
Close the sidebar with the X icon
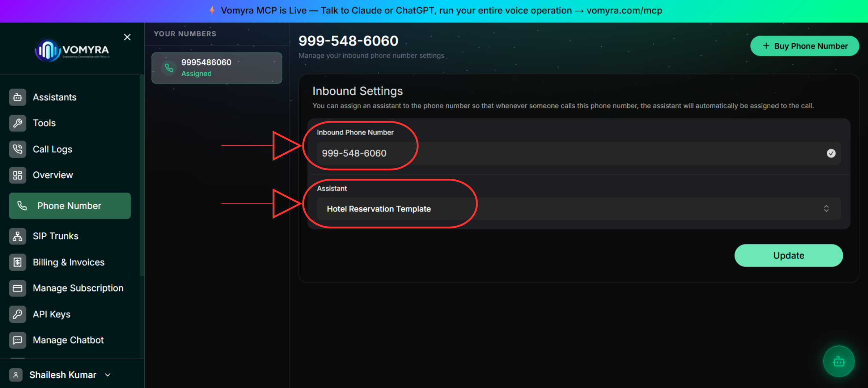click(x=127, y=37)
